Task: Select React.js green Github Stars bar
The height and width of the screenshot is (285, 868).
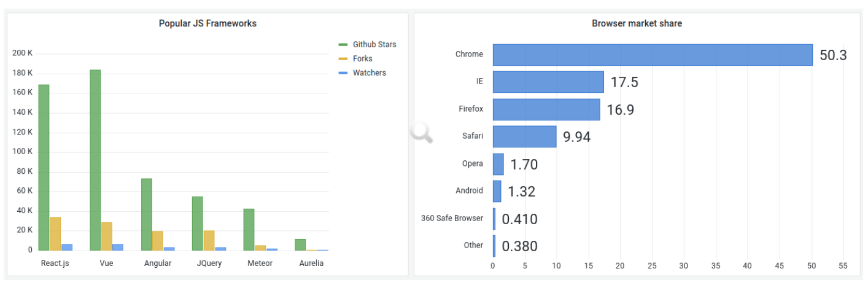Action: pyautogui.click(x=44, y=167)
